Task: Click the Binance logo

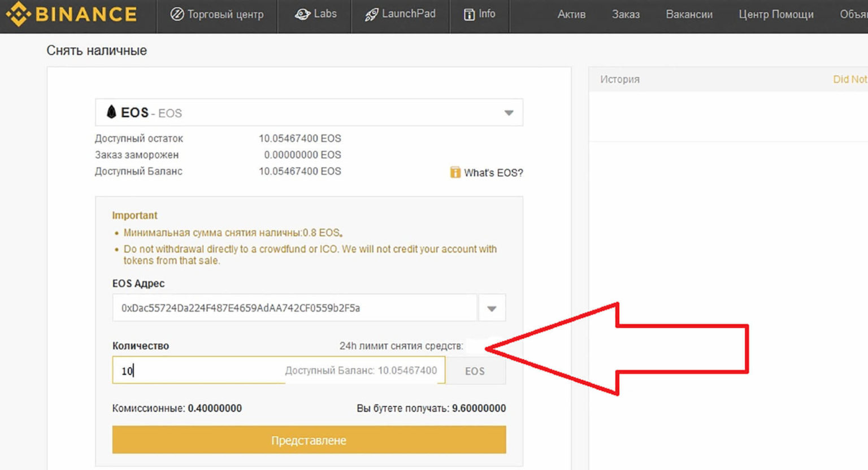Action: pos(71,14)
